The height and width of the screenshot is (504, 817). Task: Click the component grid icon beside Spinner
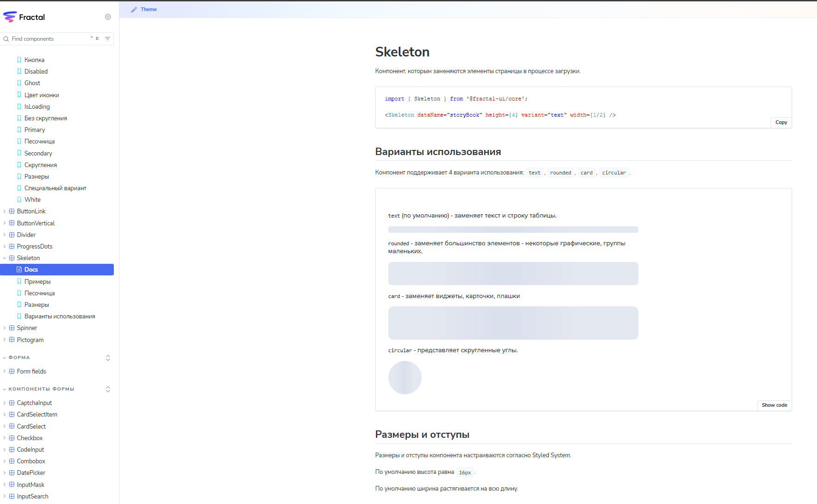point(12,328)
